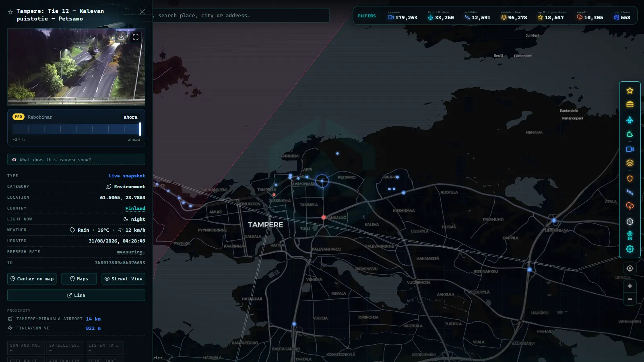The image size is (644, 362).
Task: Click the Rebobinar timeline slider
Action: [x=76, y=129]
